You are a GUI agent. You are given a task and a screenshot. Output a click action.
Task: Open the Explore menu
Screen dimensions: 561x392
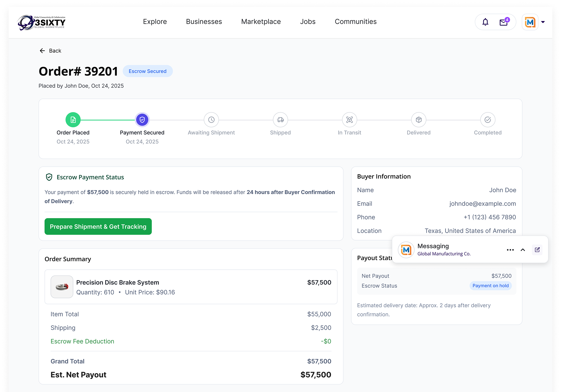pos(155,22)
